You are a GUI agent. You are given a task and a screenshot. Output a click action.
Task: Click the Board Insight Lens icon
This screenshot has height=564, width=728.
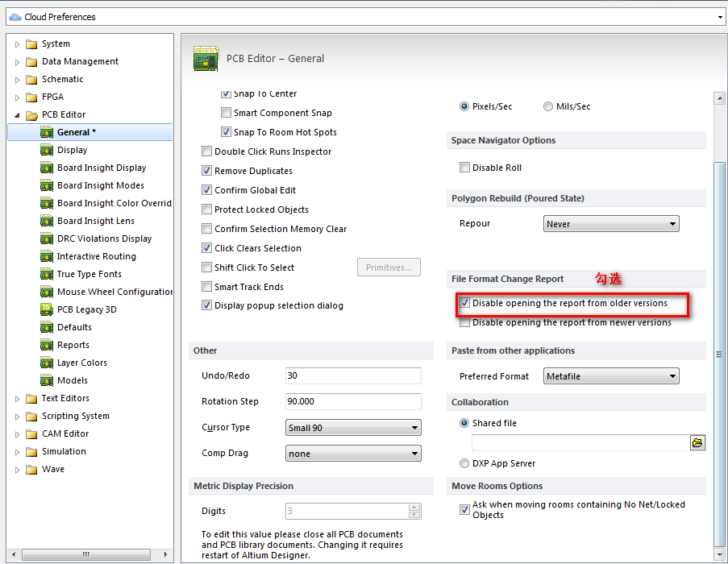(47, 221)
